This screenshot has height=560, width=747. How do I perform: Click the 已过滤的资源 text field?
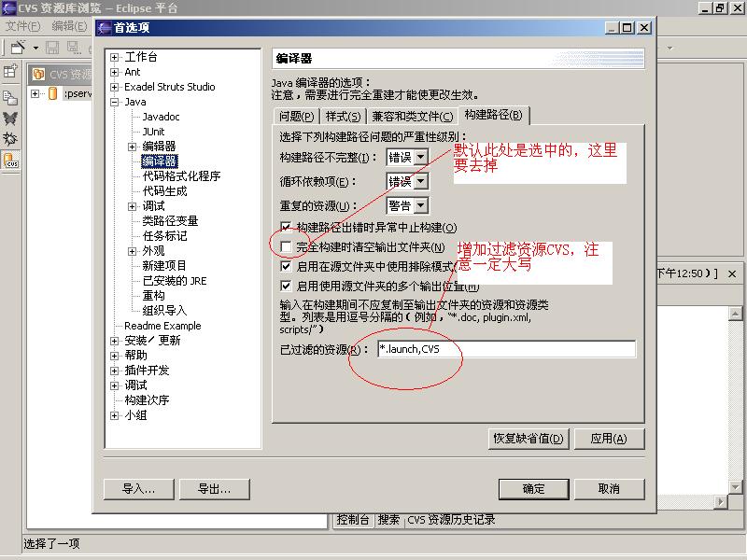(506, 349)
